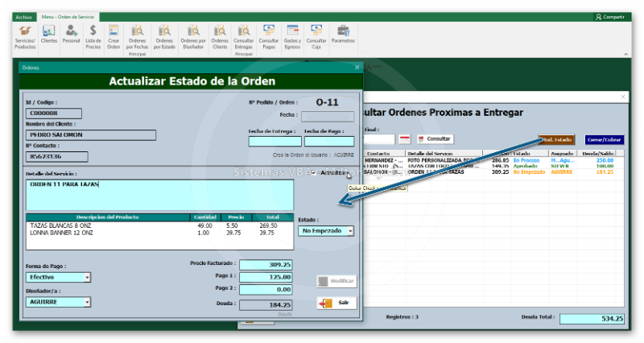
Task: Click the Fecha de Pago field
Action: tap(329, 142)
